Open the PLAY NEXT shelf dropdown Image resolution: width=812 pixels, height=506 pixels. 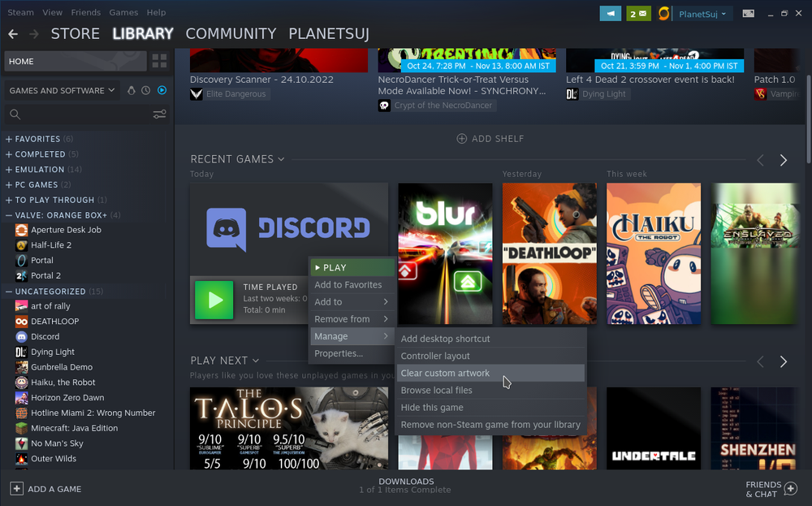[x=225, y=361]
